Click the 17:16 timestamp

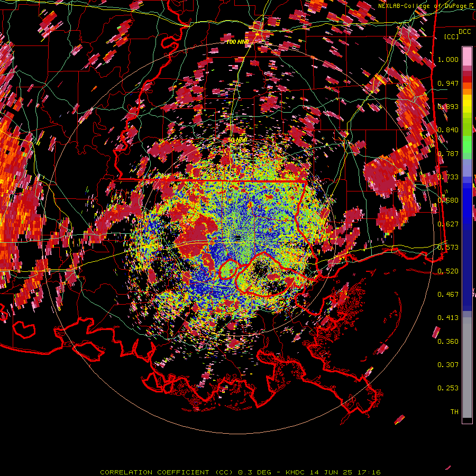[x=368, y=472]
